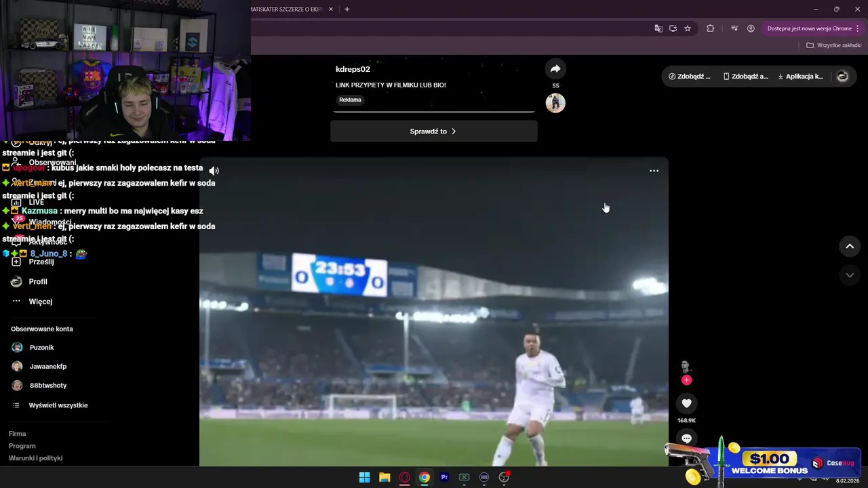Open a new Chrome tab with plus
The height and width of the screenshot is (488, 868).
point(347,9)
